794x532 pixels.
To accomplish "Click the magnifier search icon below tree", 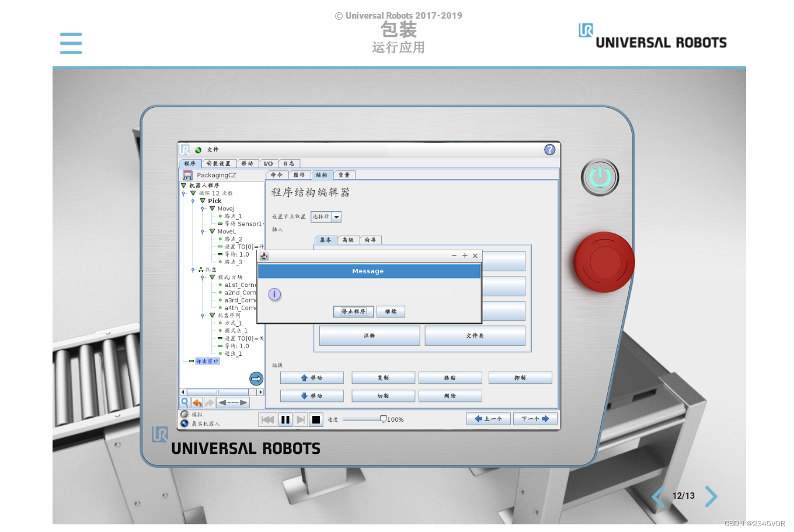I will click(x=184, y=402).
